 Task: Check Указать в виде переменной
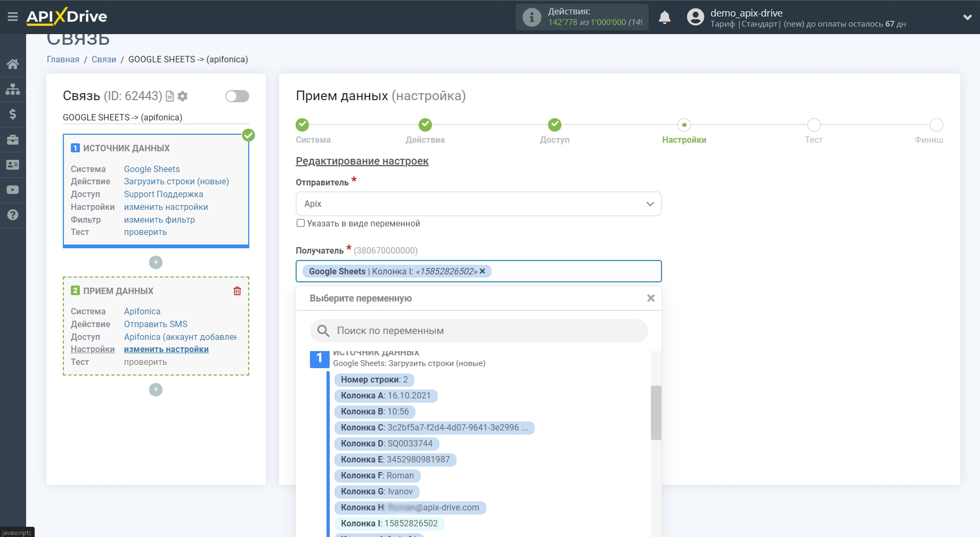[x=300, y=223]
